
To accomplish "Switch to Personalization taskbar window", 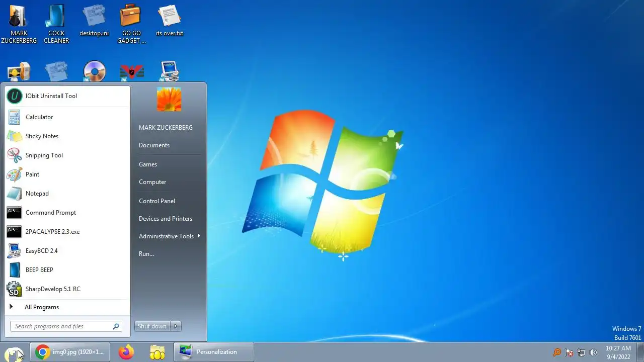I will 214,352.
